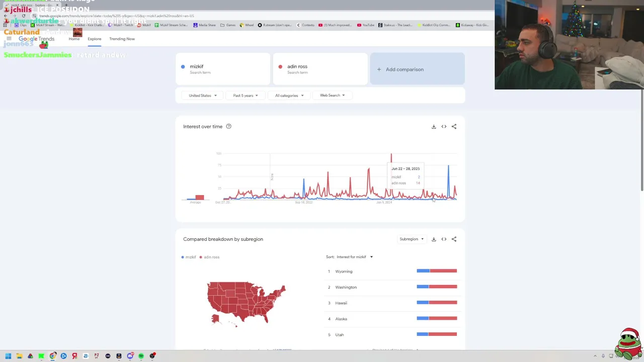This screenshot has height=362, width=644.
Task: Edit the adin ross search term
Action: (320, 69)
